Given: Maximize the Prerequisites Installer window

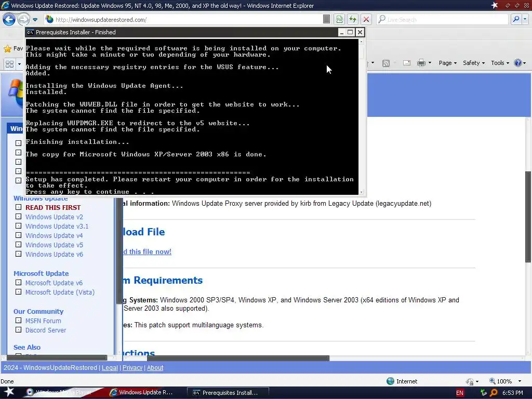Looking at the screenshot, I should [351, 32].
